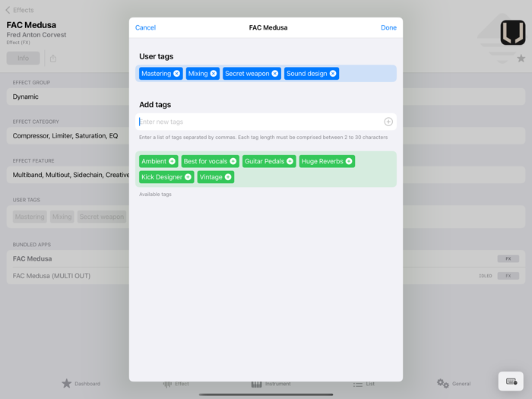Cancel the tag editing dialog
Image resolution: width=532 pixels, height=399 pixels.
145,28
